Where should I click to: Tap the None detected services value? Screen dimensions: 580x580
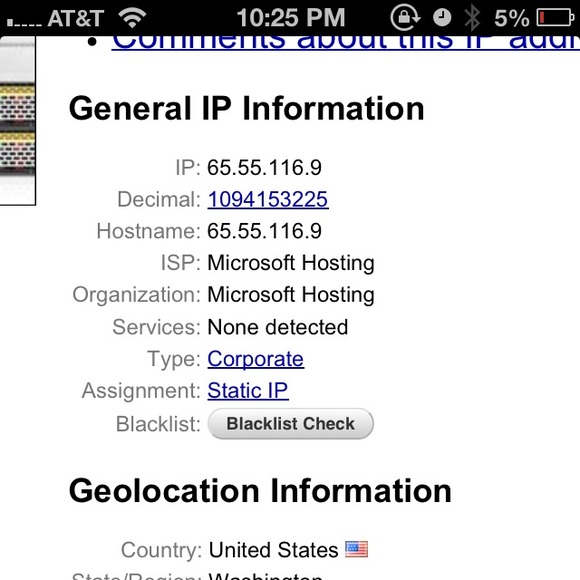277,327
